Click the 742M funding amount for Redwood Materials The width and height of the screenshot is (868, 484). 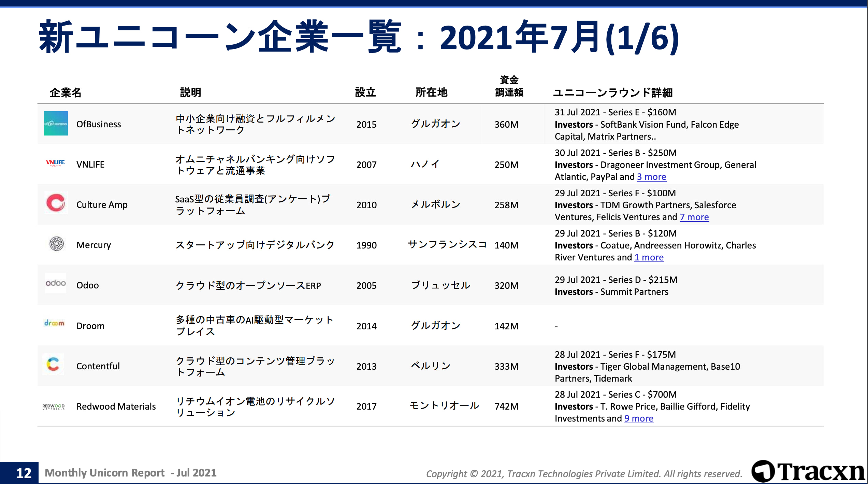click(x=506, y=406)
